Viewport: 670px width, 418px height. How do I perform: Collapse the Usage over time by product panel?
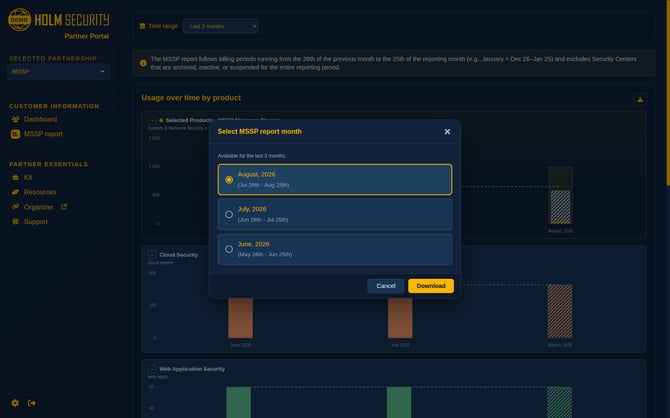point(640,99)
